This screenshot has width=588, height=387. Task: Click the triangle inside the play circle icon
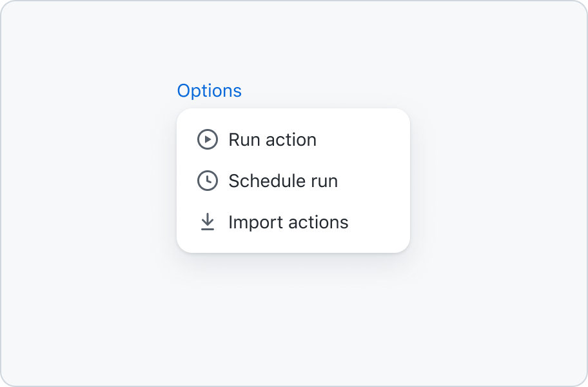point(208,139)
